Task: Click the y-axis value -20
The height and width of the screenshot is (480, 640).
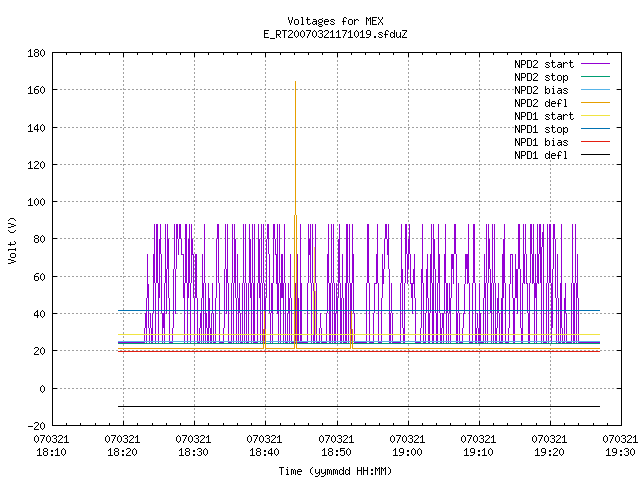Action: (36, 426)
